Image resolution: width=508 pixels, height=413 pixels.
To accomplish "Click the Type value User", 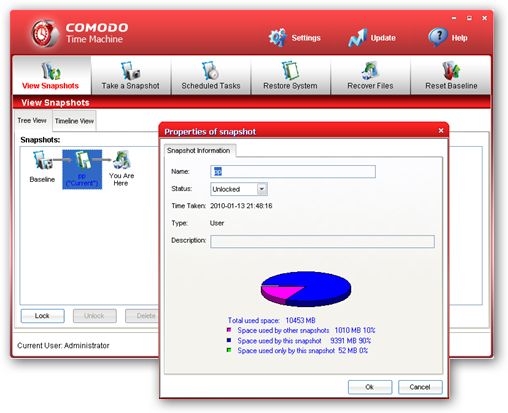I will (x=217, y=223).
